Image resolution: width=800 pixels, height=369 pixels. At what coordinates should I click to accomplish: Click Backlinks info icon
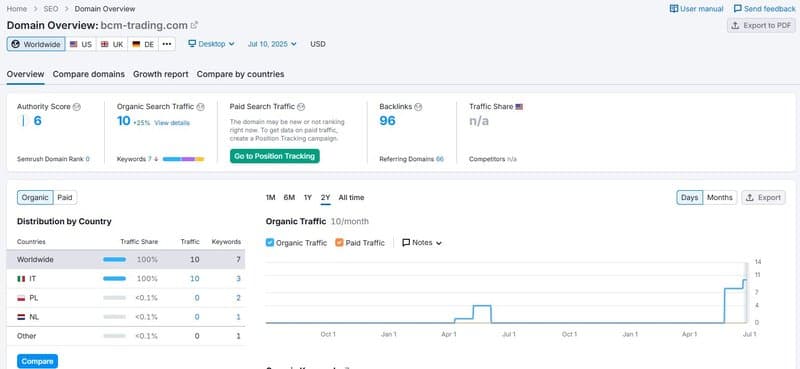coord(418,107)
